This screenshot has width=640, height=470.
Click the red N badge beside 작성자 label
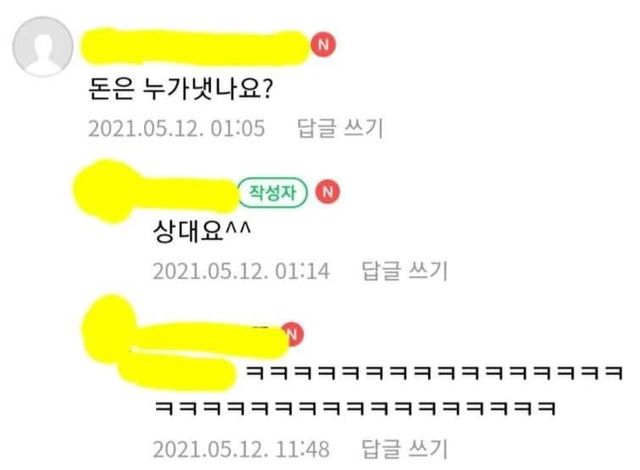(327, 192)
